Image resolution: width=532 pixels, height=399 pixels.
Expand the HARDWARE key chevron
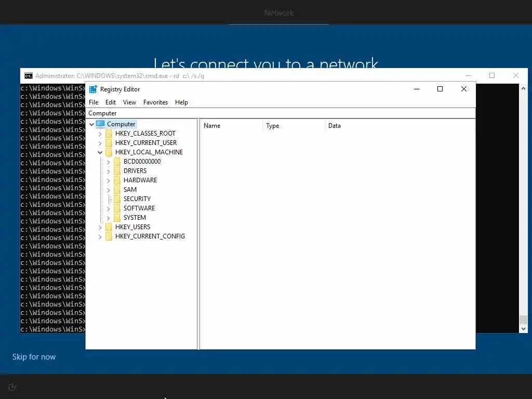[109, 180]
